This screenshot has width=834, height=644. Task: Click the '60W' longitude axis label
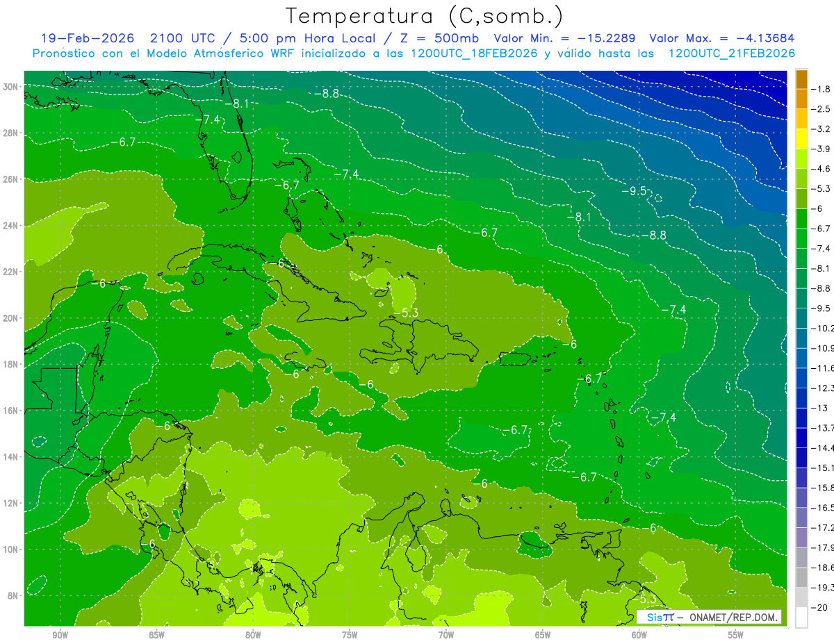click(x=639, y=635)
